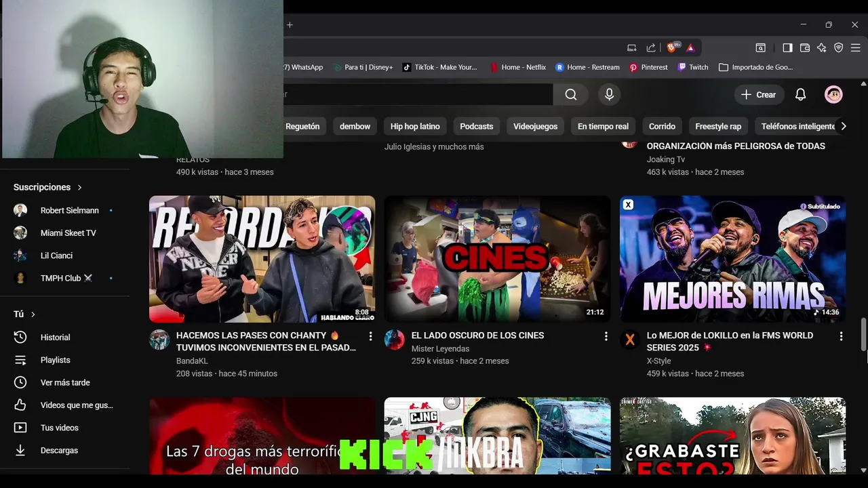868x488 pixels.
Task: Open the CINES video thumbnail
Action: 497,259
